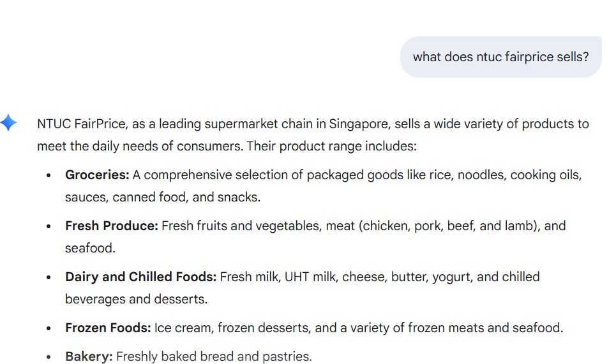This screenshot has width=616, height=364.
Task: Click the bold 'Groceries:' heading
Action: coord(97,175)
